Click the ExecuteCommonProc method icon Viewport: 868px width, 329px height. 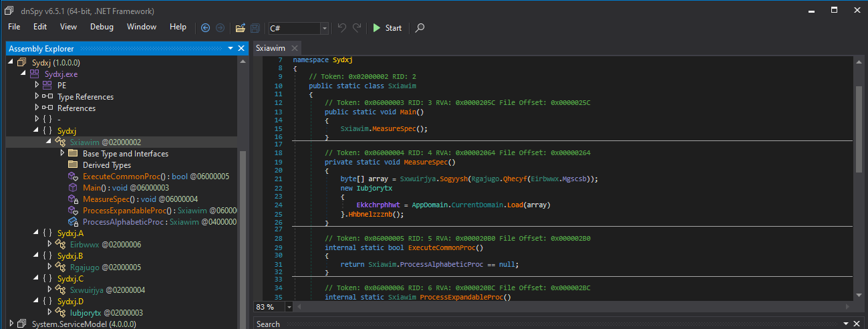click(73, 176)
